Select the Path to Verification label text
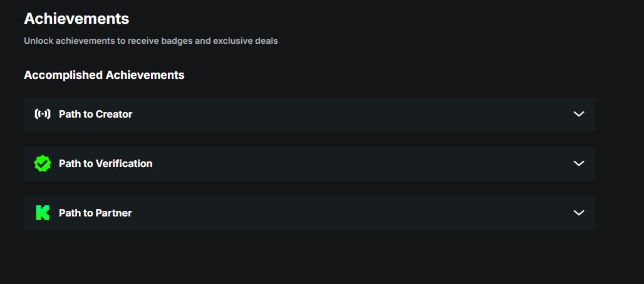The image size is (644, 284). pos(105,163)
